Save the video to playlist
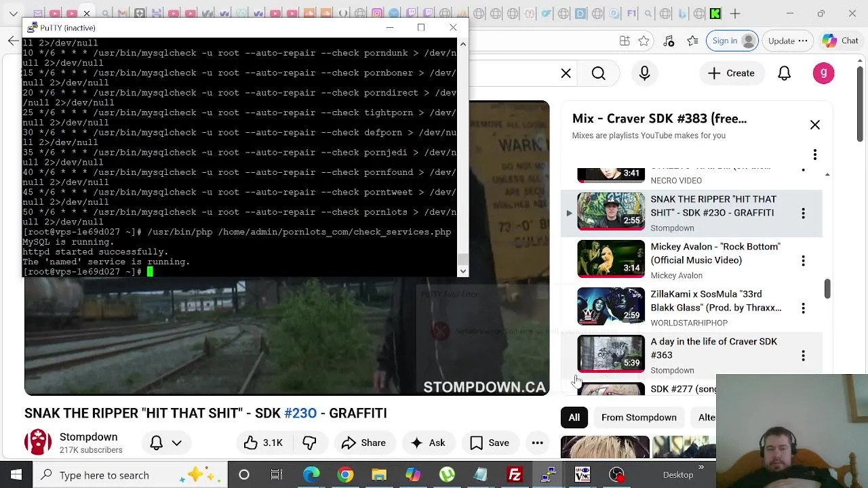 click(490, 443)
